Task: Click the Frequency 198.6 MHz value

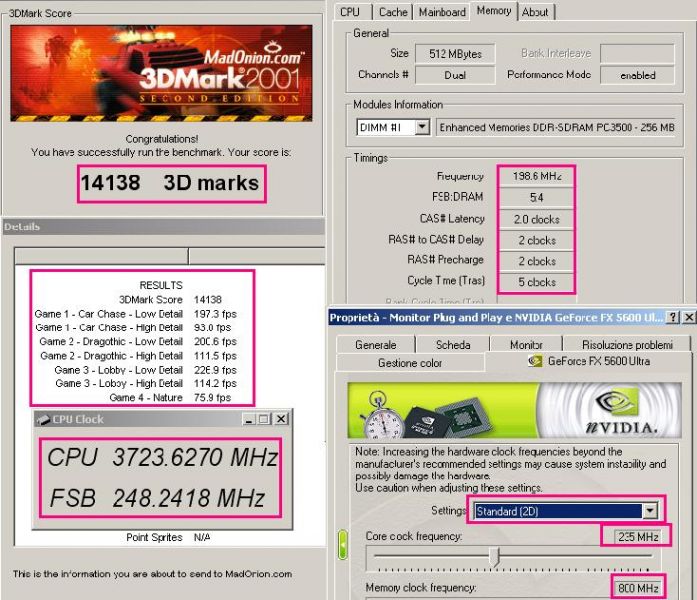Action: pos(537,176)
